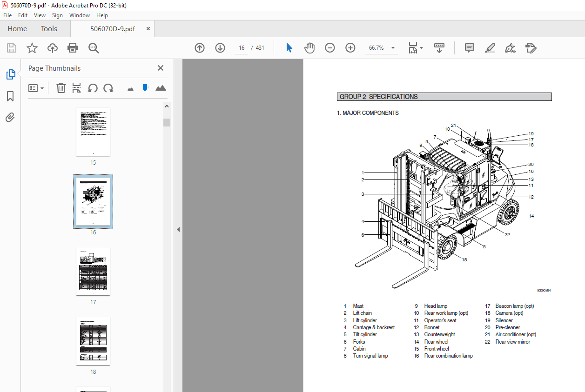
Task: Click the 'Turn signal lamp' legend entry
Action: 370,356
